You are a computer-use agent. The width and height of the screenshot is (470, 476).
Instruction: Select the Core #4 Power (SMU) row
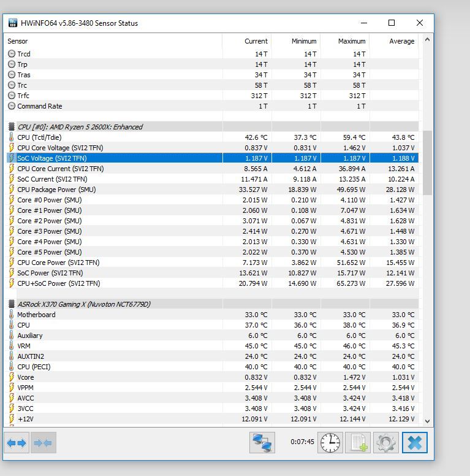213,242
